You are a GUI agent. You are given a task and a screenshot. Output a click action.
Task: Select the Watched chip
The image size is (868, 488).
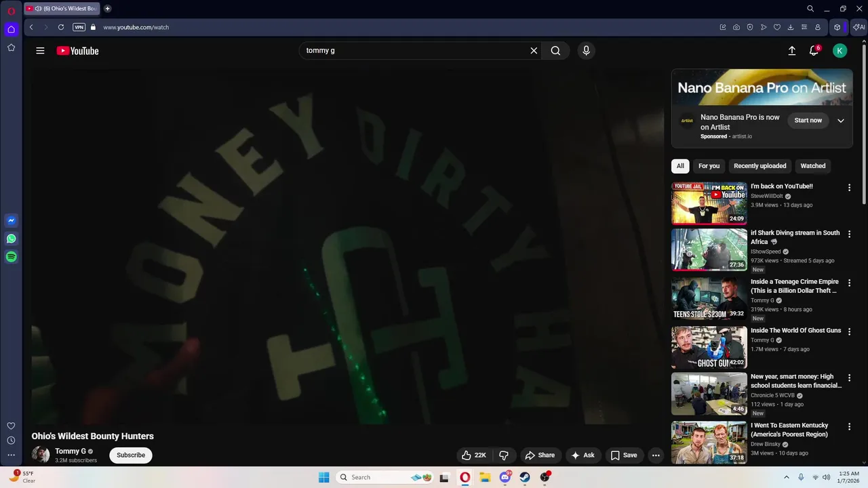[813, 166]
